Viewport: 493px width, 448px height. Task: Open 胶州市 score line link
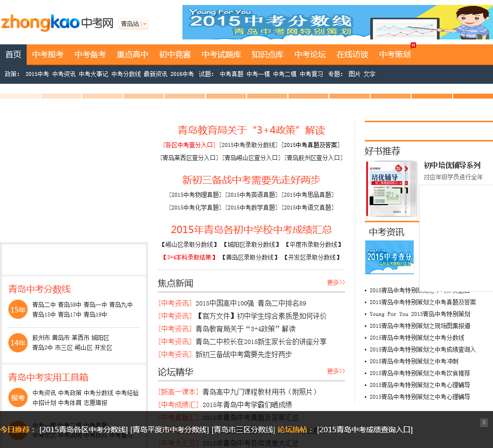point(41,338)
